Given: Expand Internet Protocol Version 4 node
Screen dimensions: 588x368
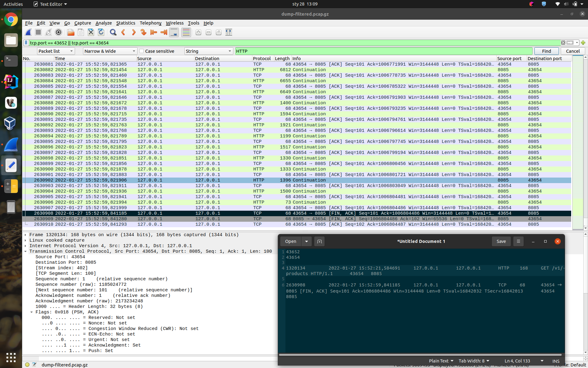Looking at the screenshot, I should (x=25, y=246).
